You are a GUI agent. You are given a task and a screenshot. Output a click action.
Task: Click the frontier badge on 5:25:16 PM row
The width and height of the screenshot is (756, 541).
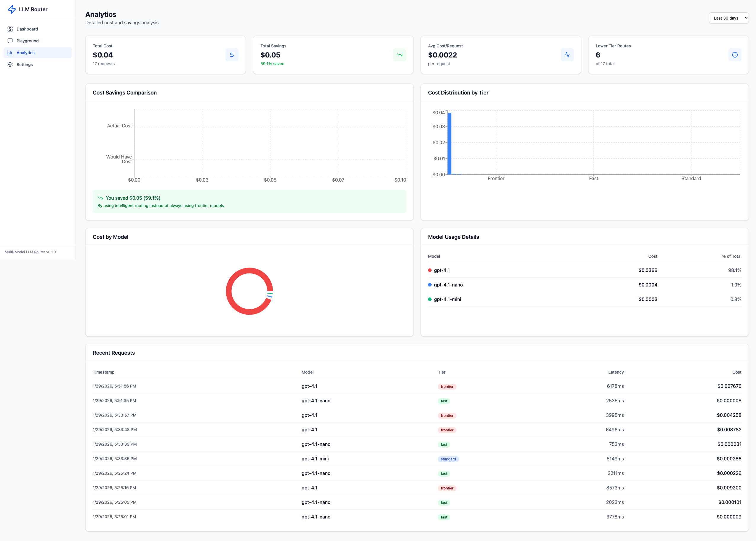click(x=447, y=488)
